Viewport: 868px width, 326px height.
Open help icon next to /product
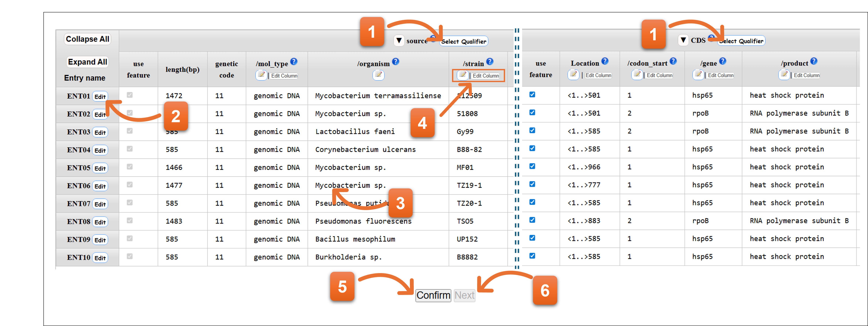(814, 61)
